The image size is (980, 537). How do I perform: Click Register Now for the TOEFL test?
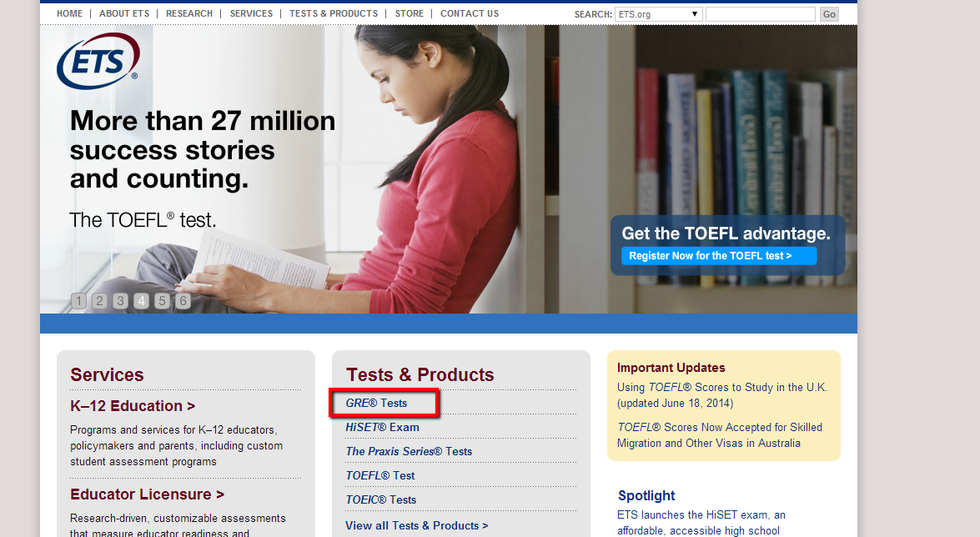719,256
